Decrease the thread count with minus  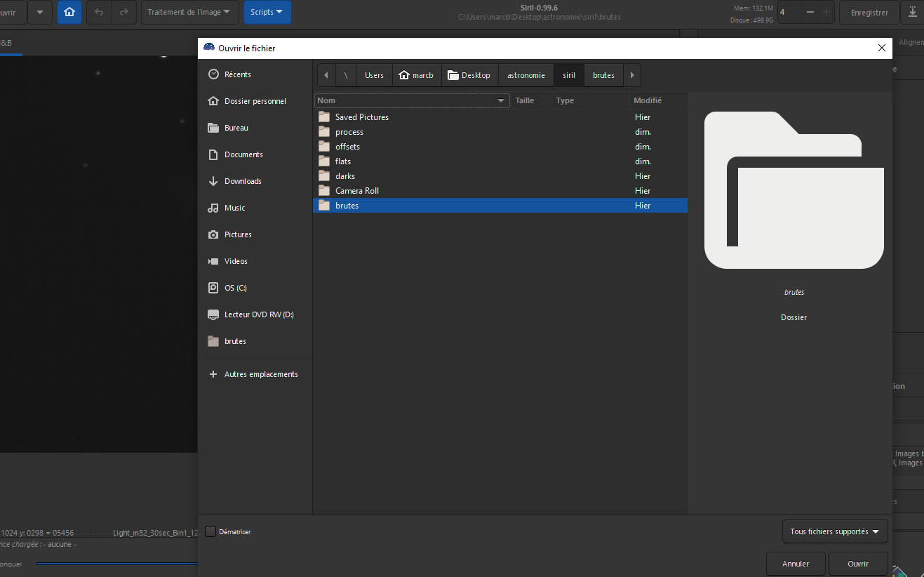(810, 12)
